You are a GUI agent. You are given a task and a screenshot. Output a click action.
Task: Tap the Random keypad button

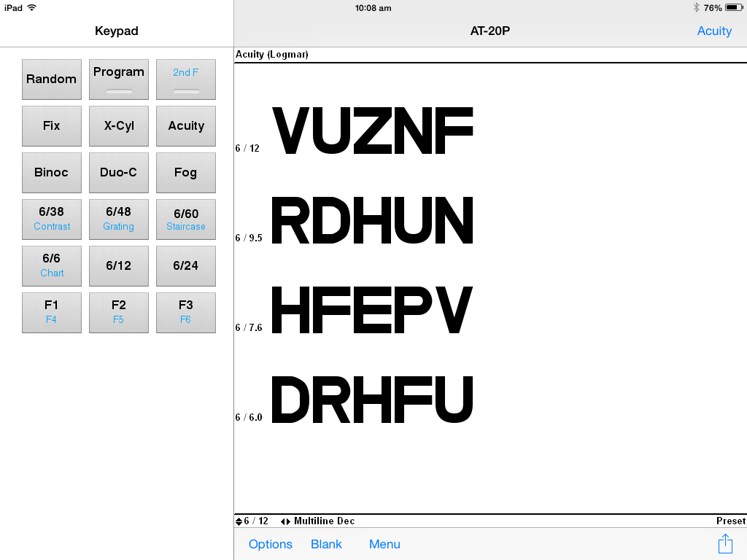(52, 79)
